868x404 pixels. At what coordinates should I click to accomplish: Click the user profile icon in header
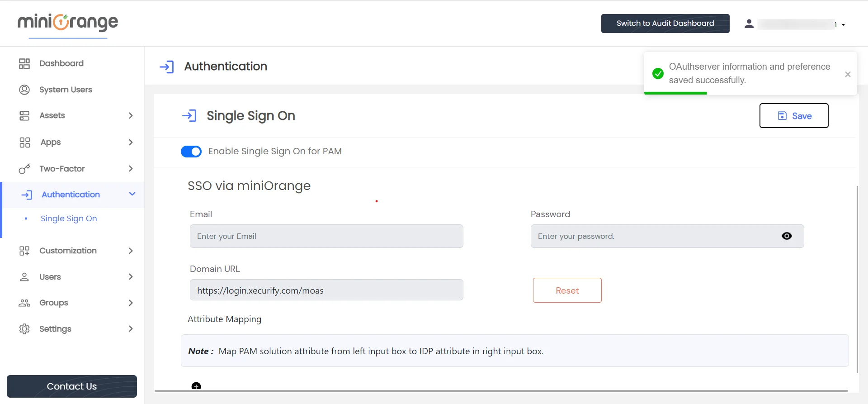coord(749,24)
